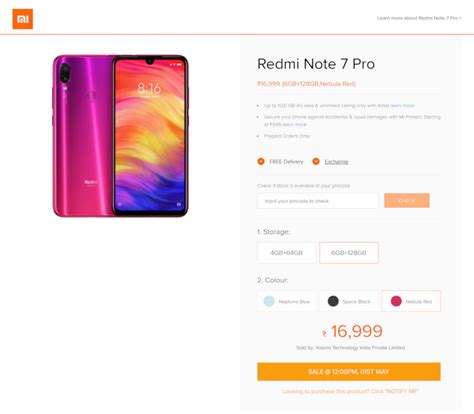Click the CHECK pincode button

coord(407,201)
